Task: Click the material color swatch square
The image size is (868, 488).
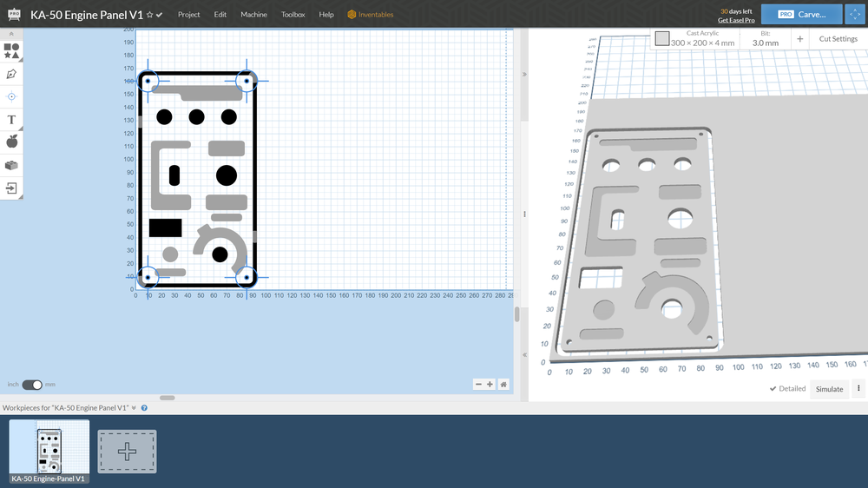Action: [662, 38]
